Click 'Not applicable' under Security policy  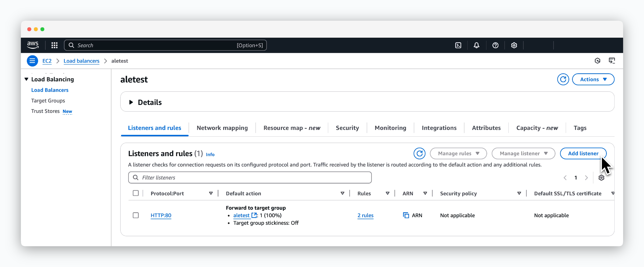[457, 215]
